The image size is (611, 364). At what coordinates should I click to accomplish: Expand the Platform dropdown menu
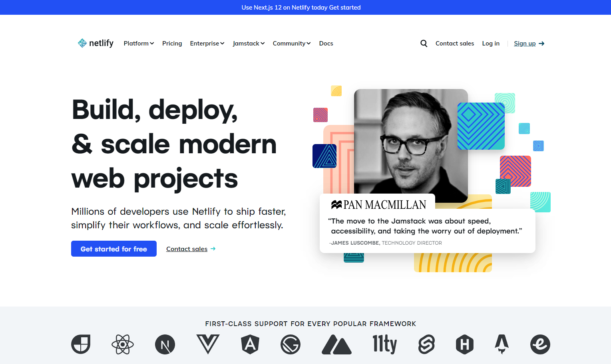click(139, 43)
